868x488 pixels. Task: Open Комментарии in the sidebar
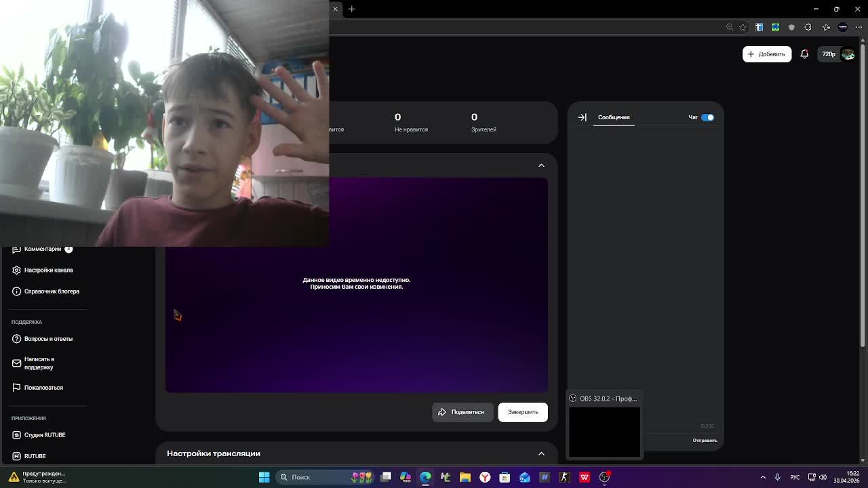click(x=42, y=249)
